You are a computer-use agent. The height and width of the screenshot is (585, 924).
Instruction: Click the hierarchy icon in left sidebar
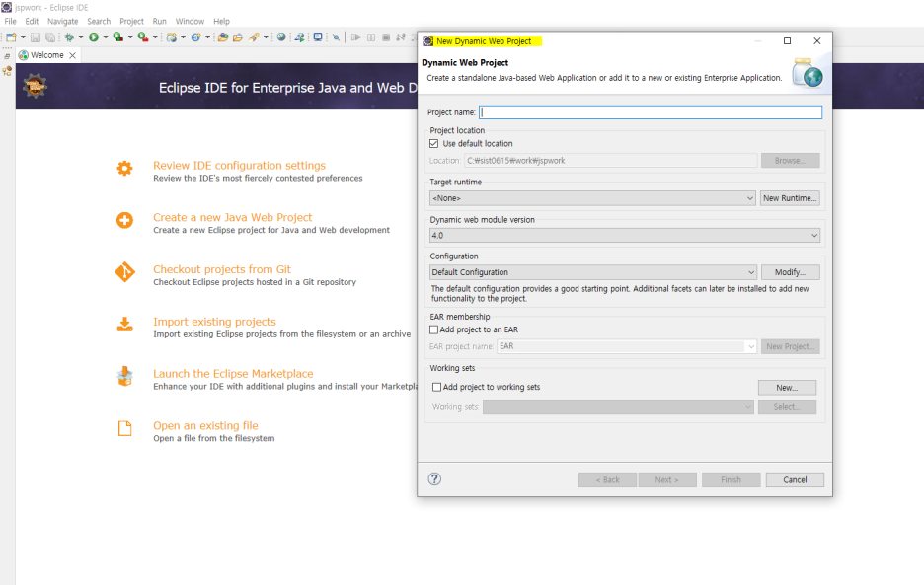7,71
